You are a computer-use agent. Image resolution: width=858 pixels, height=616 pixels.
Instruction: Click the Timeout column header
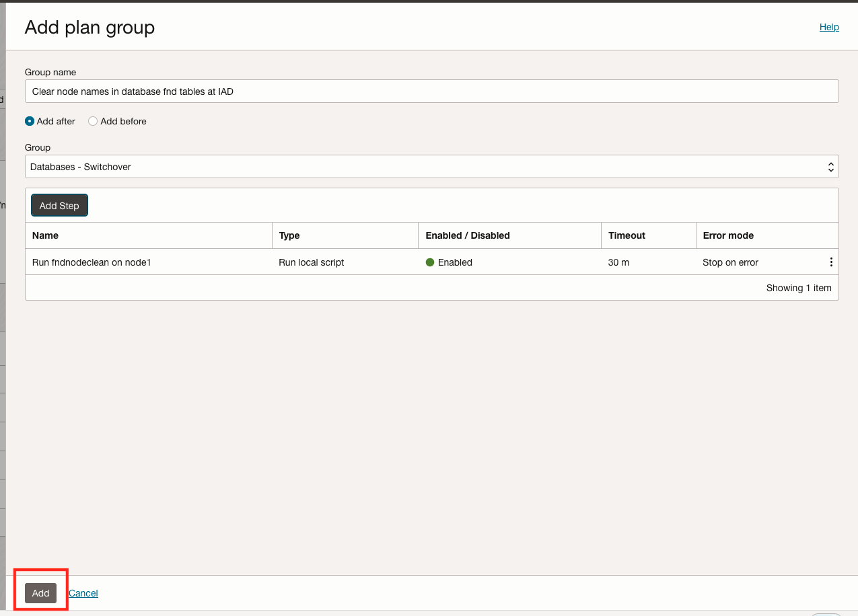point(627,235)
